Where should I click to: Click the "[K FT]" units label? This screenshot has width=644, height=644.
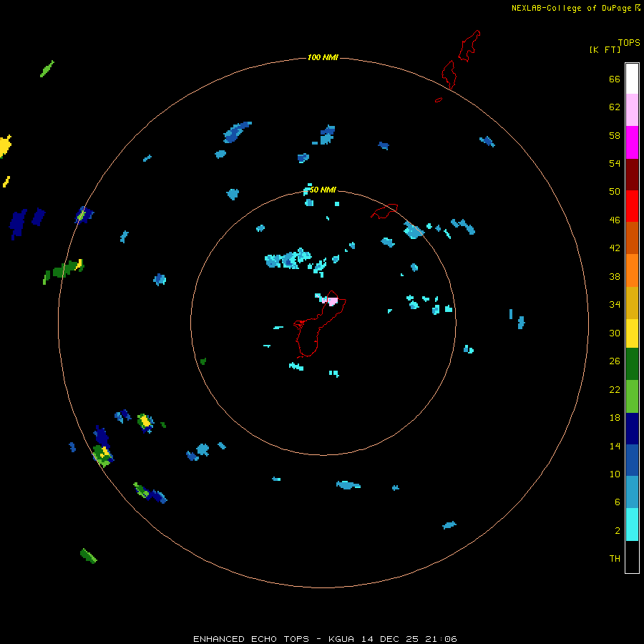(x=605, y=49)
